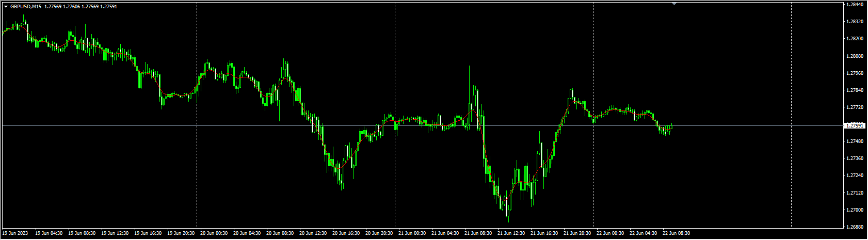Open the one-click trading arrow beside GBPUSD,M15

[6, 6]
